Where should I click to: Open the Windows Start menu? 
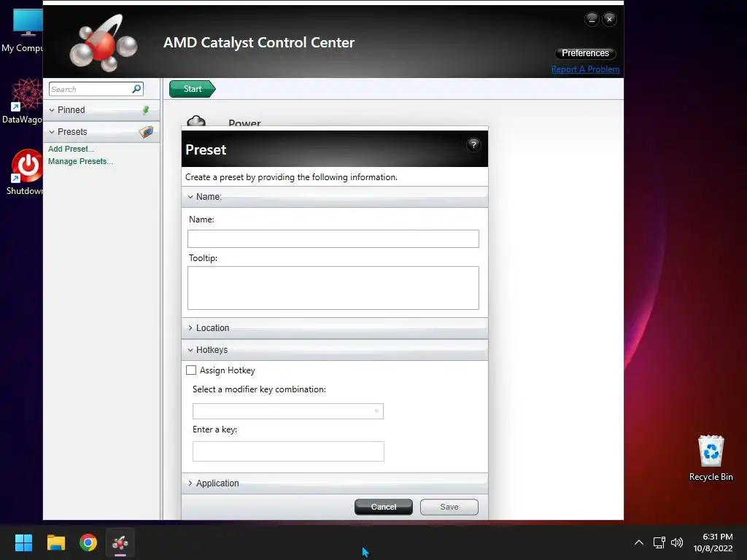(x=23, y=542)
